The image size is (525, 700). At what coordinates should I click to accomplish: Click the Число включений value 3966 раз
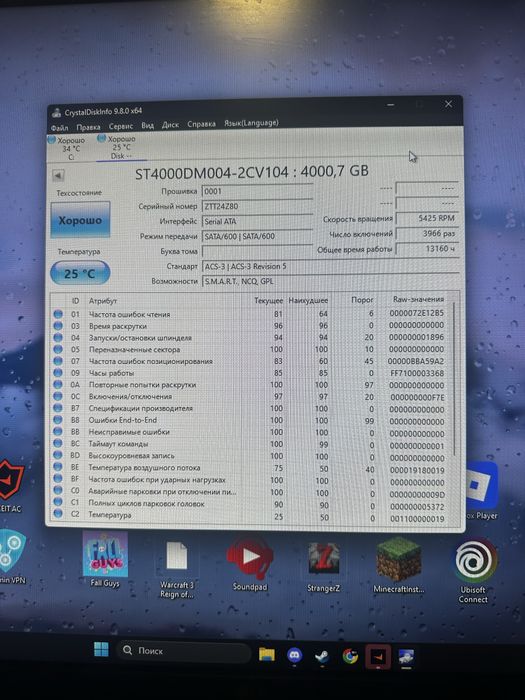(427, 233)
